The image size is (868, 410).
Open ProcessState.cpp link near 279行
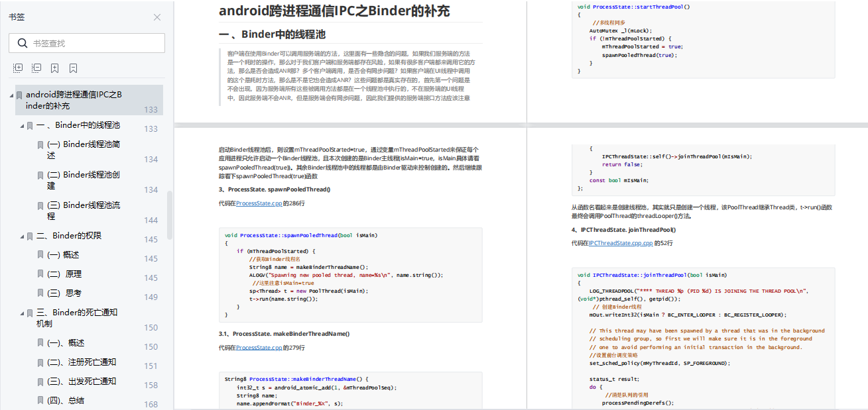(259, 347)
